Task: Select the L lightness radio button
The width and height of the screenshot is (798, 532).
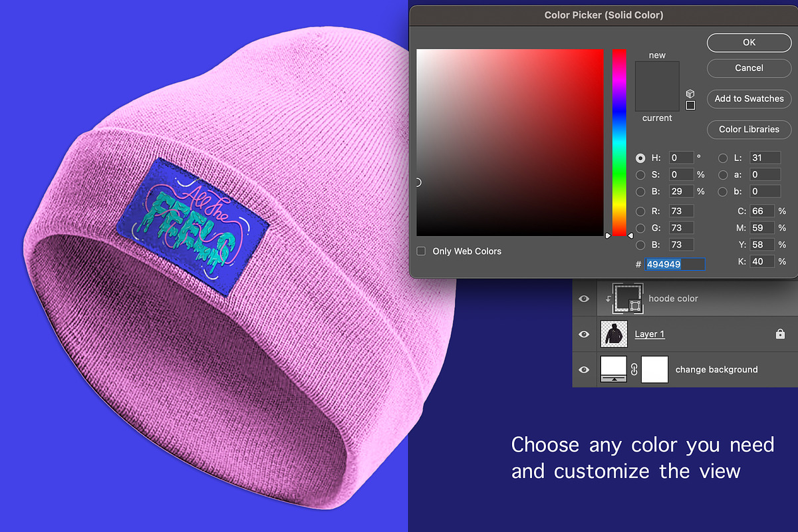Action: (723, 158)
